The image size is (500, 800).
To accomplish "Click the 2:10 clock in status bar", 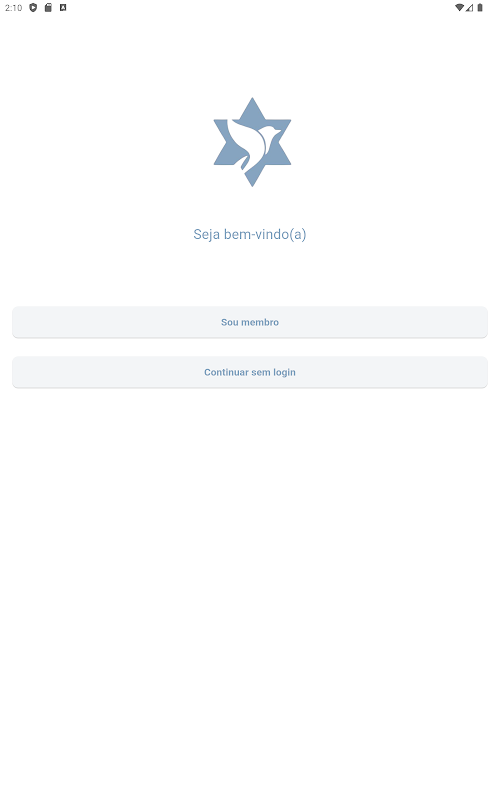I will coord(14,8).
